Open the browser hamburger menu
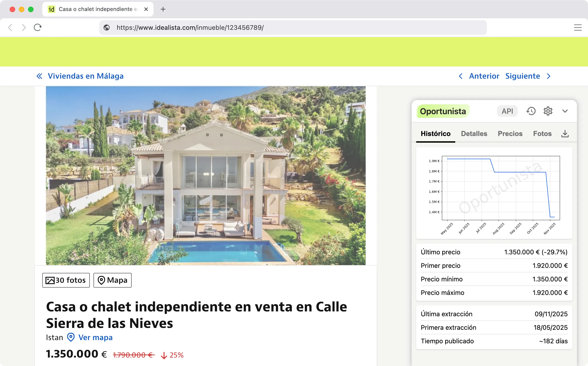This screenshot has width=588, height=366. point(578,27)
